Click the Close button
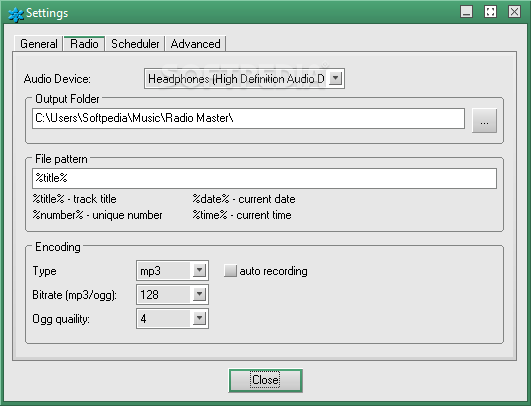The height and width of the screenshot is (406, 531). [266, 381]
